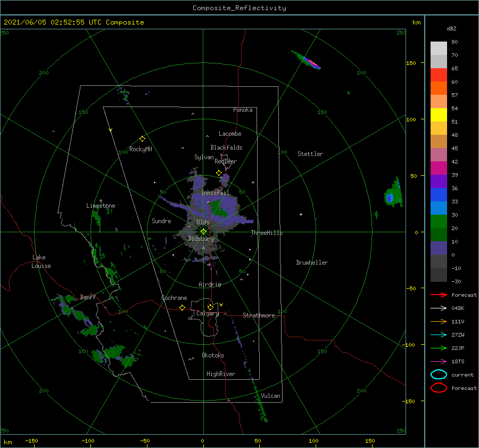Pick the green 22JP arrow symbol
Screen dimensions: 479x448
click(439, 348)
